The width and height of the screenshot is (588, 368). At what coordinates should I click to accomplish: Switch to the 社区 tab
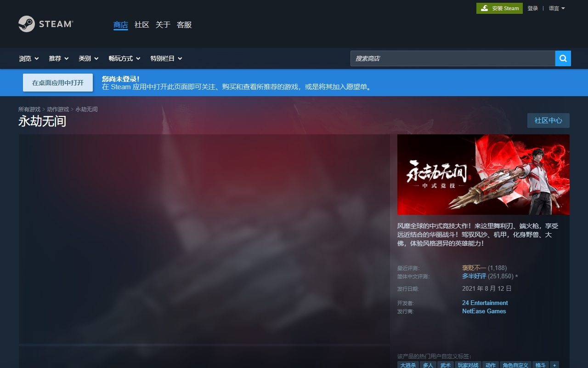pyautogui.click(x=142, y=25)
